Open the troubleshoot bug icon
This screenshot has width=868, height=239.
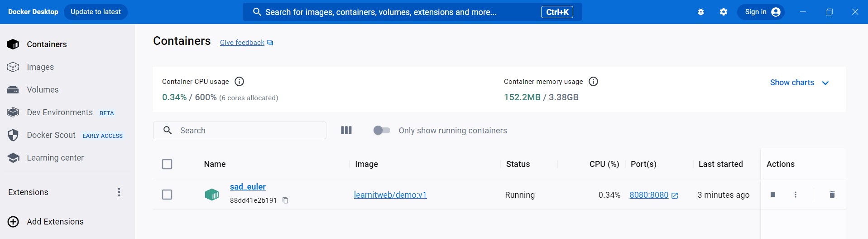coord(701,12)
